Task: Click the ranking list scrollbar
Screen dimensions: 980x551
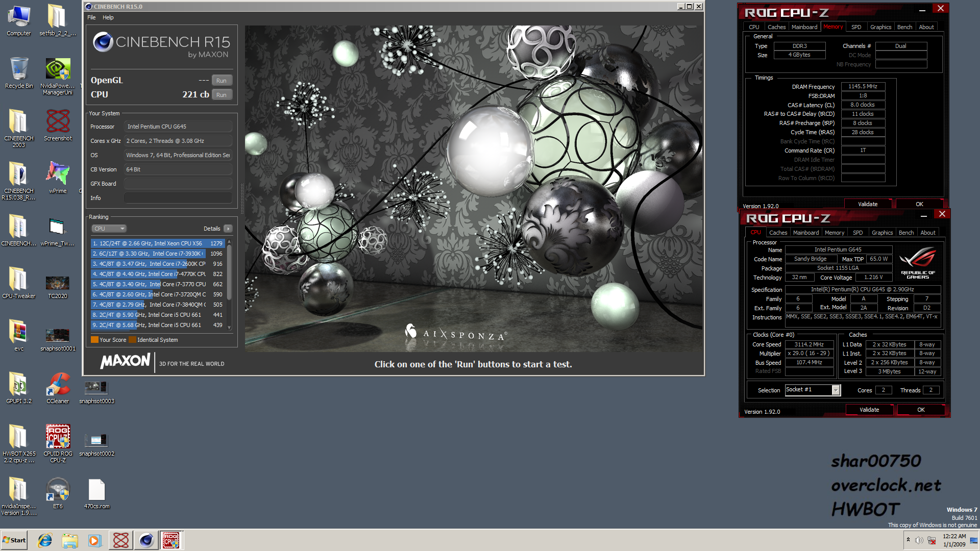Action: tap(229, 285)
